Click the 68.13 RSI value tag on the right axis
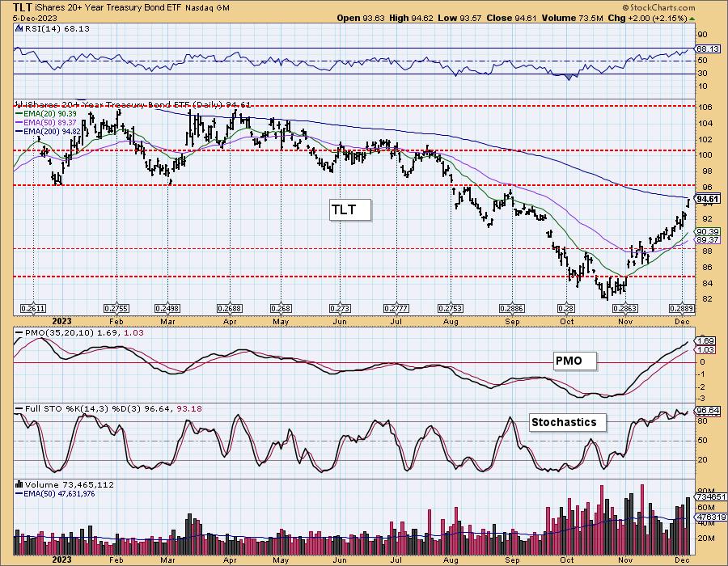 708,49
